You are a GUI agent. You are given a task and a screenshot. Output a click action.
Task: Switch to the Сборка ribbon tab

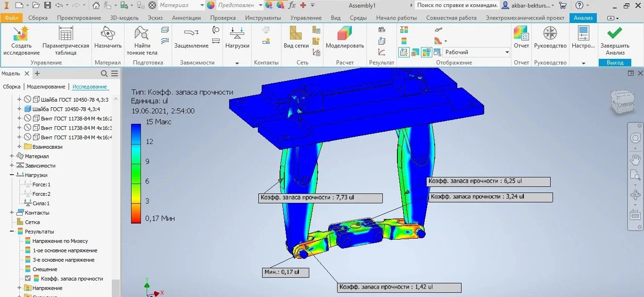(38, 18)
